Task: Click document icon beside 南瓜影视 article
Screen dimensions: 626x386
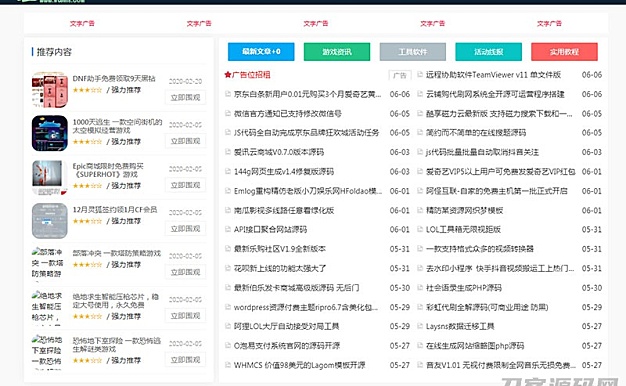Action: [228, 210]
